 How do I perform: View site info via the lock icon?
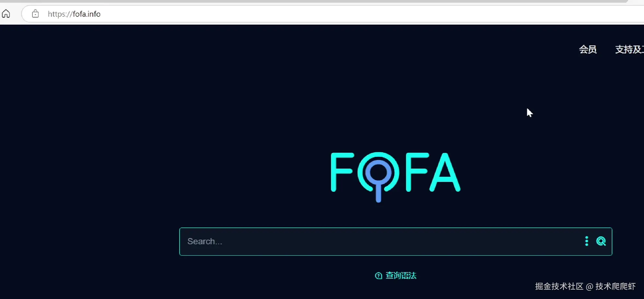click(x=35, y=14)
